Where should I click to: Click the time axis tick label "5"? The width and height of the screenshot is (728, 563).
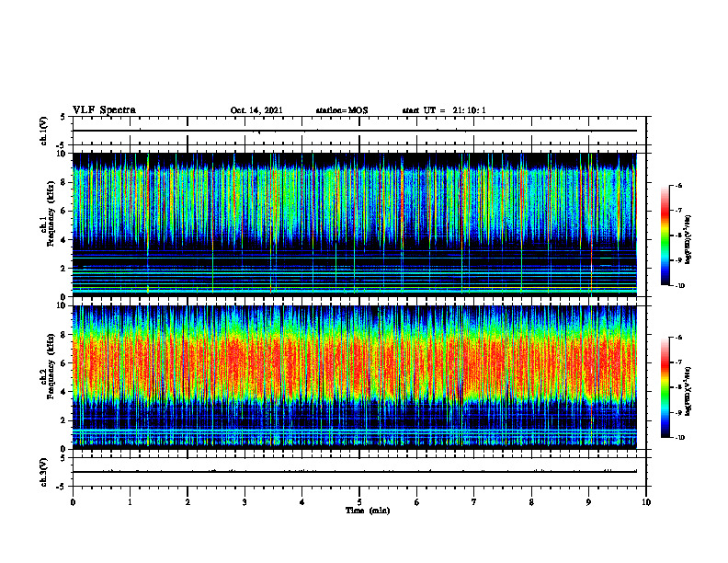[359, 502]
